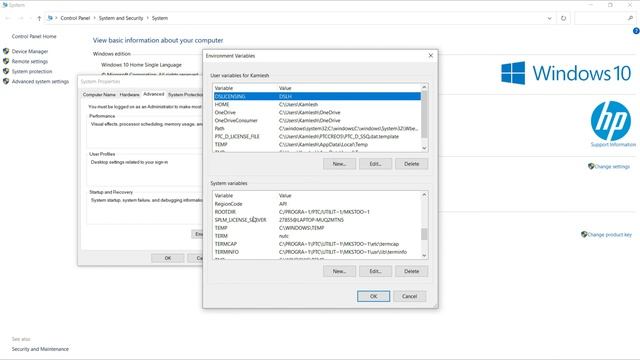Image resolution: width=640 pixels, height=360 pixels.
Task: Cancel the Environment Variables dialog
Action: (409, 296)
